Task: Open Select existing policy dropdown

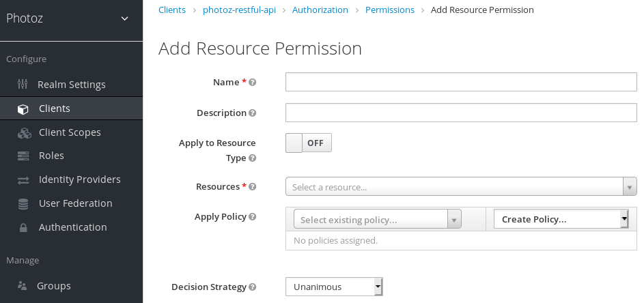Action: click(377, 219)
